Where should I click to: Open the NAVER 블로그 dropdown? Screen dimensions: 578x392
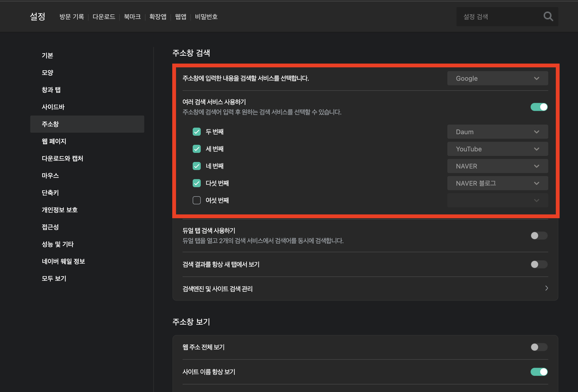[497, 183]
